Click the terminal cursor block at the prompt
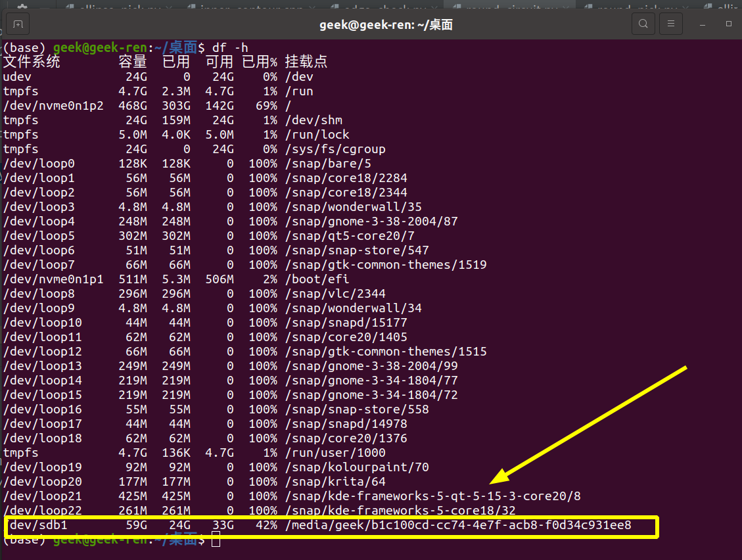The width and height of the screenshot is (742, 560). pyautogui.click(x=216, y=539)
